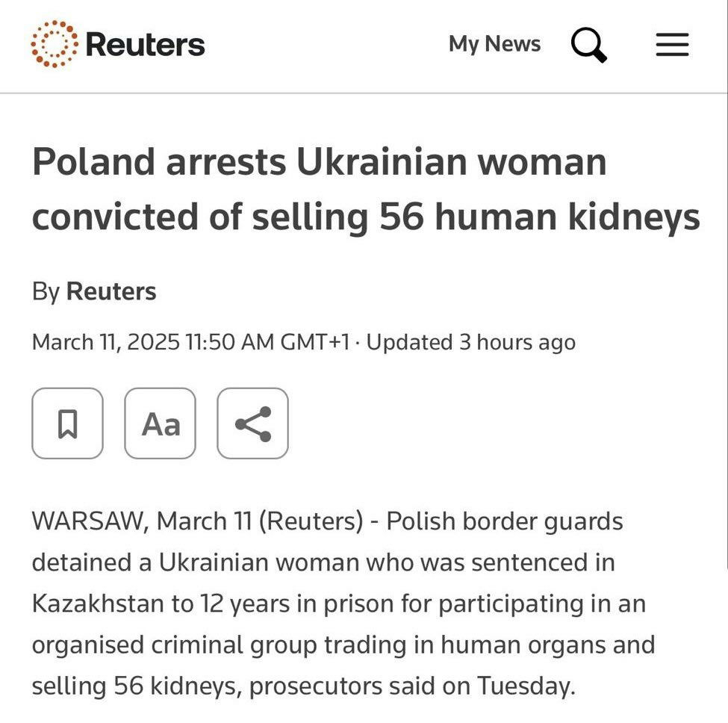Click the headline line about Poland's arrest

click(x=320, y=162)
